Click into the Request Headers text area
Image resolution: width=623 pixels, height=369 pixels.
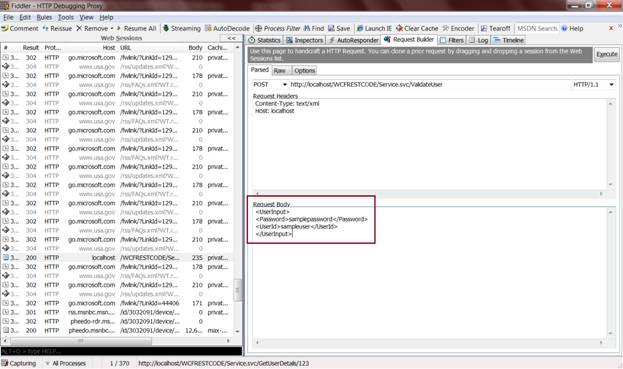click(x=429, y=145)
